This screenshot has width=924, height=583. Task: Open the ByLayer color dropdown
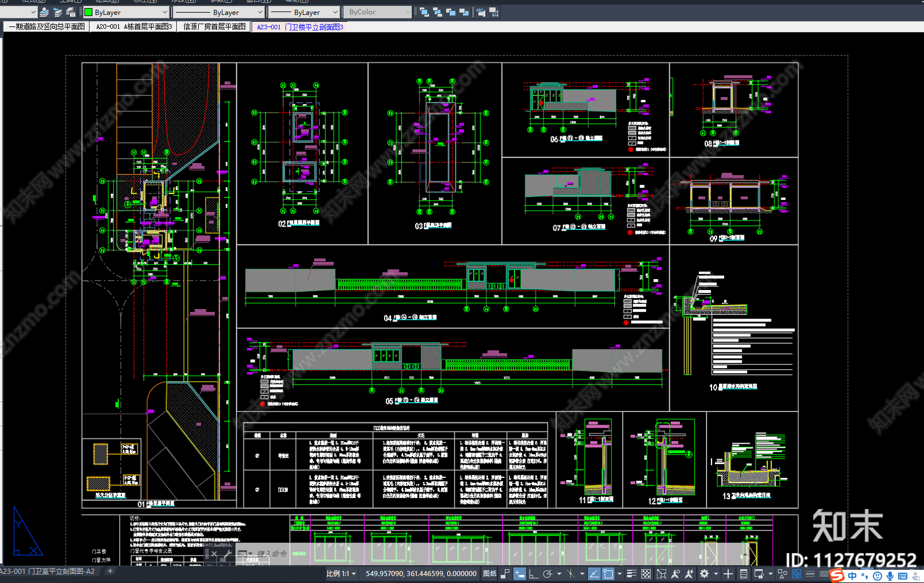point(126,12)
